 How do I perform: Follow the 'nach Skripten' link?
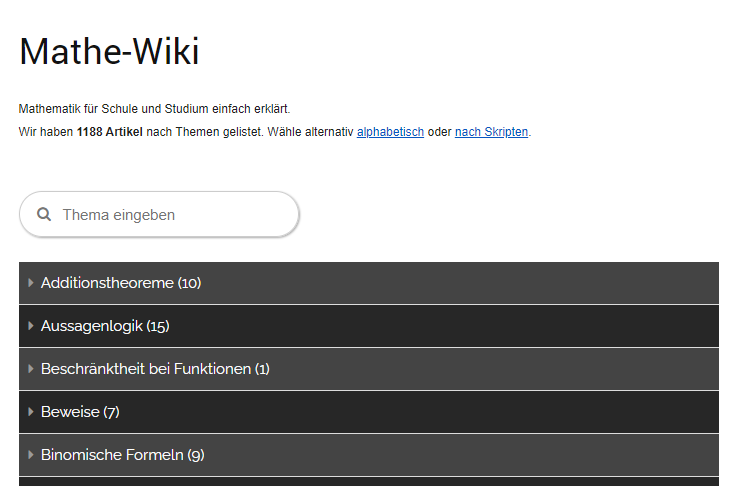click(x=492, y=132)
